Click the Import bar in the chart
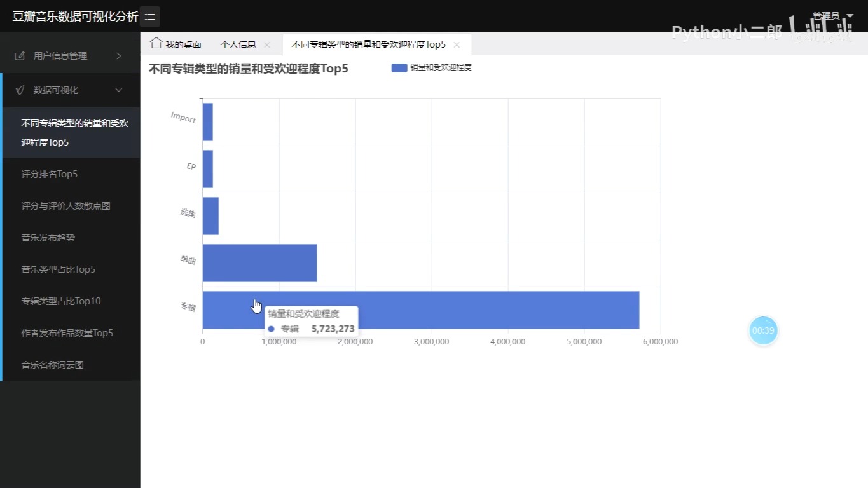 207,122
